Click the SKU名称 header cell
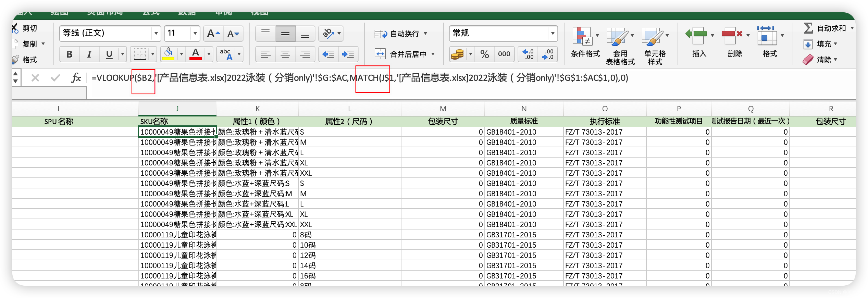 coord(177,121)
